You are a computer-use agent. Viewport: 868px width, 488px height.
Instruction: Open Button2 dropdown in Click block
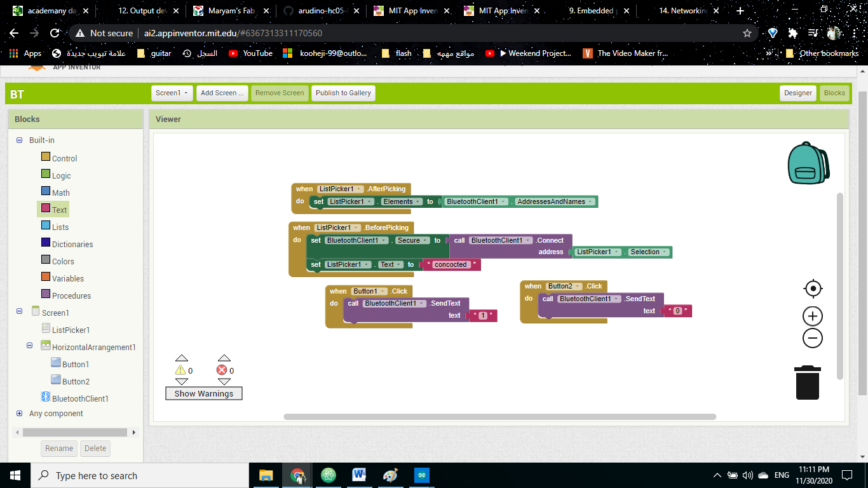[x=564, y=286]
